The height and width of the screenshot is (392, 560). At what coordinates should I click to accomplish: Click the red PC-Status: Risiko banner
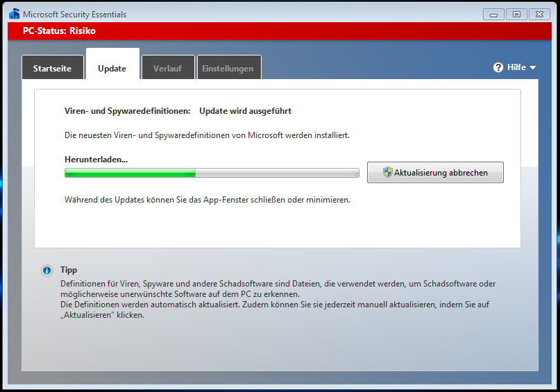[x=280, y=31]
